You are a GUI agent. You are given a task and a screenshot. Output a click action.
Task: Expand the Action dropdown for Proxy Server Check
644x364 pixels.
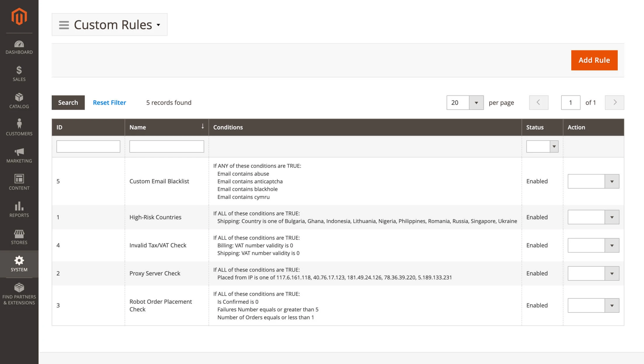tap(612, 273)
